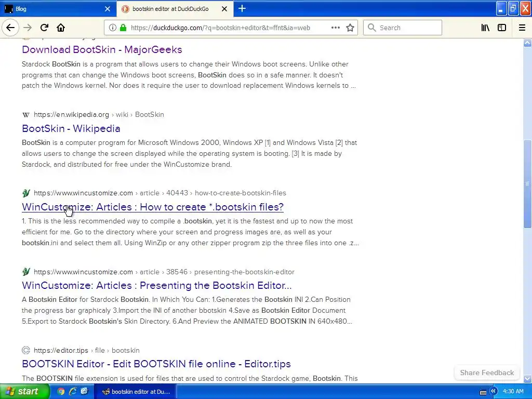
Task: Click the Editor.tips favicon
Action: click(x=26, y=350)
